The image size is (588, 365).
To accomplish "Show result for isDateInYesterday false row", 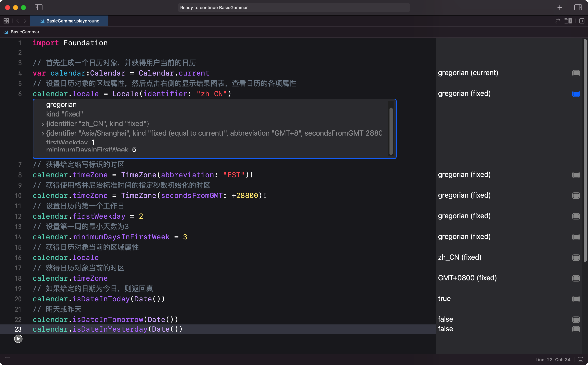I will coord(576,329).
